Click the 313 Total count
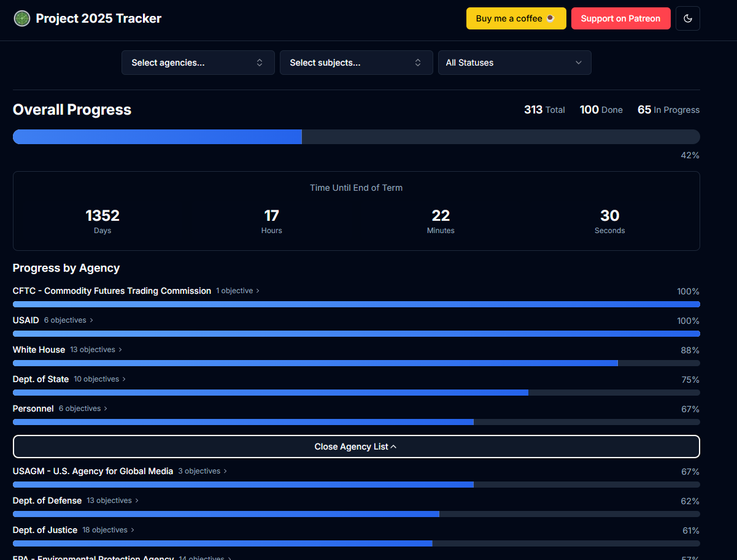The image size is (737, 560). click(x=544, y=110)
